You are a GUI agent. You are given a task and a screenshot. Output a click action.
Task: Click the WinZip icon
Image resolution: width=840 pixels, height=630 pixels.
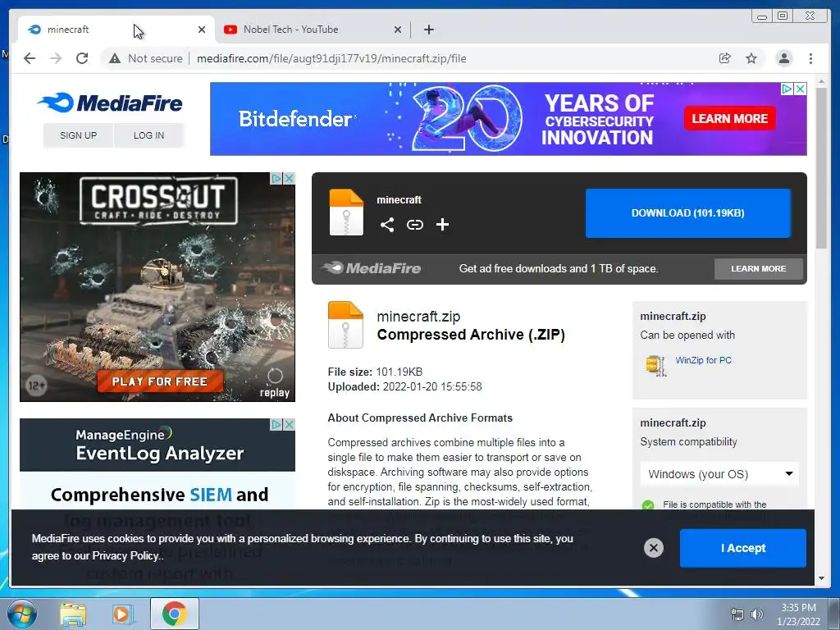point(656,365)
